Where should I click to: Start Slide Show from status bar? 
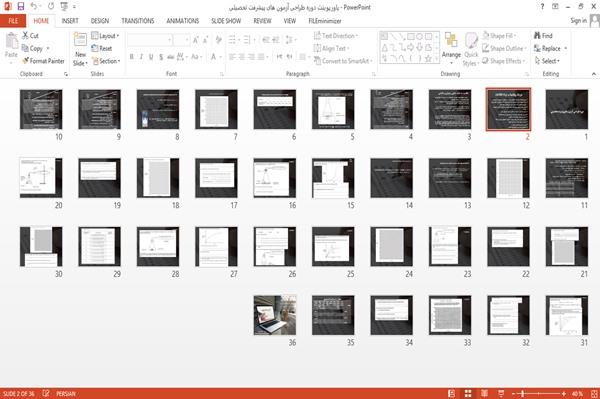(x=501, y=393)
